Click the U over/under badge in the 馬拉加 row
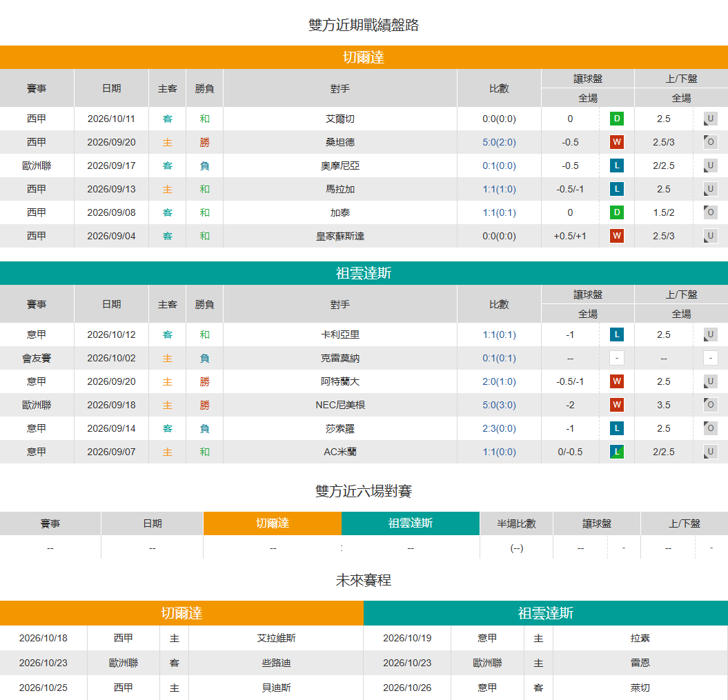The height and width of the screenshot is (700, 728). 710,189
